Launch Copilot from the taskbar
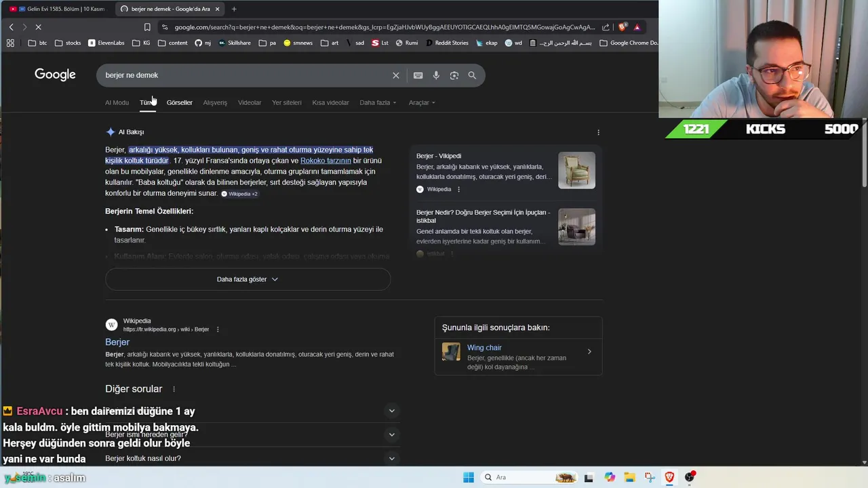 tap(610, 477)
